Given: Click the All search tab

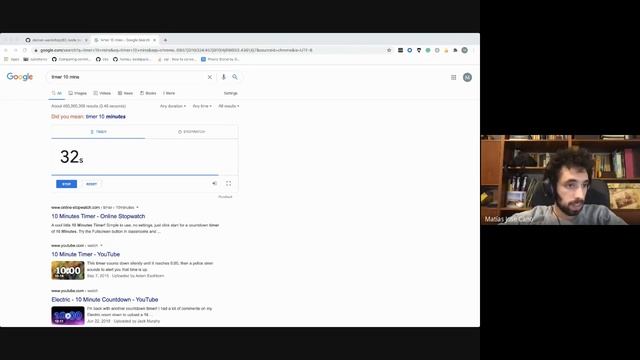Looking at the screenshot, I should tap(57, 93).
